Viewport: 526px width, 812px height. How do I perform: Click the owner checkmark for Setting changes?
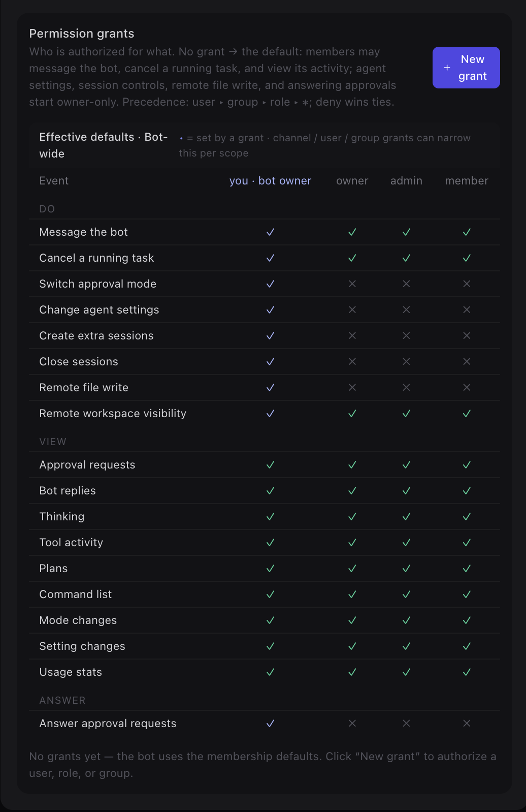tap(352, 646)
